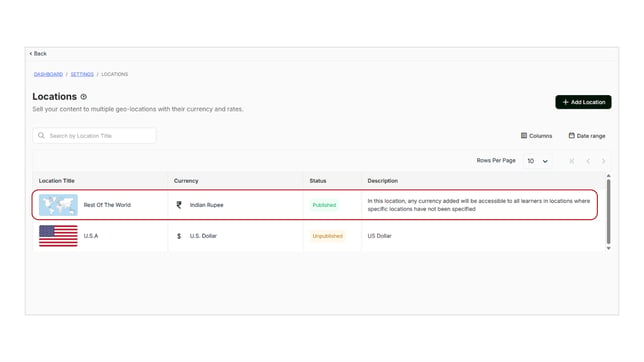644x362 pixels.
Task: Click the Status column header
Action: [x=318, y=181]
